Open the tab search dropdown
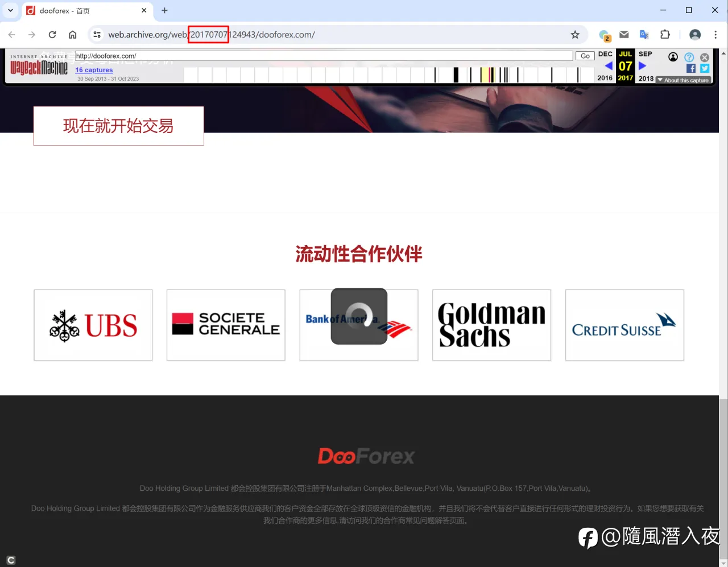Image resolution: width=728 pixels, height=567 pixels. tap(10, 10)
